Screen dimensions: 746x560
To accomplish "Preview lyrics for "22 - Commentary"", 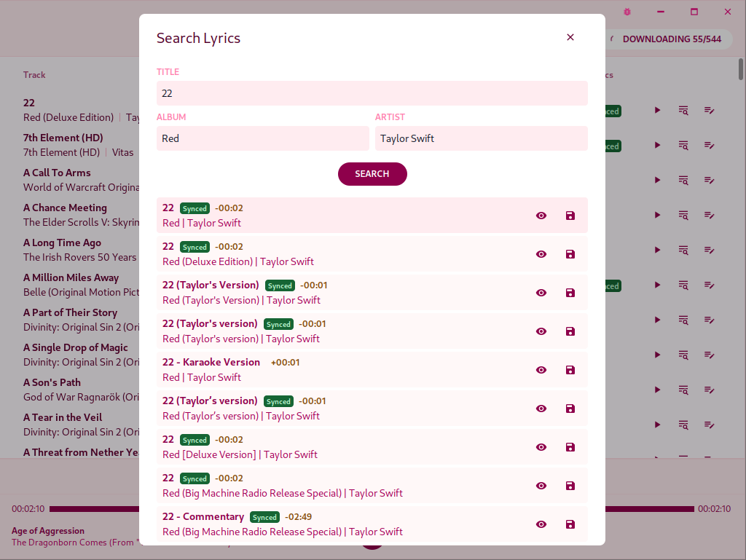I will pos(541,524).
